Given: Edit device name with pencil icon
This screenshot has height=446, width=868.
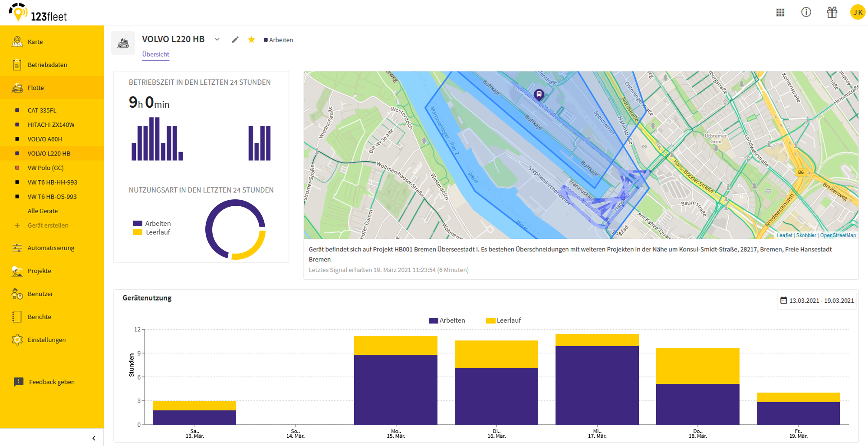Looking at the screenshot, I should [x=235, y=40].
